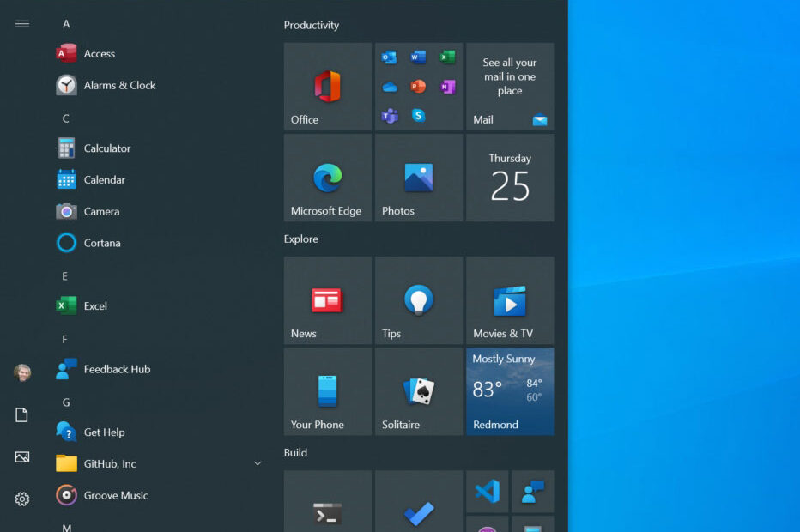Viewport: 800px width, 532px height.
Task: Check the weather tile for Redmond
Action: [510, 391]
